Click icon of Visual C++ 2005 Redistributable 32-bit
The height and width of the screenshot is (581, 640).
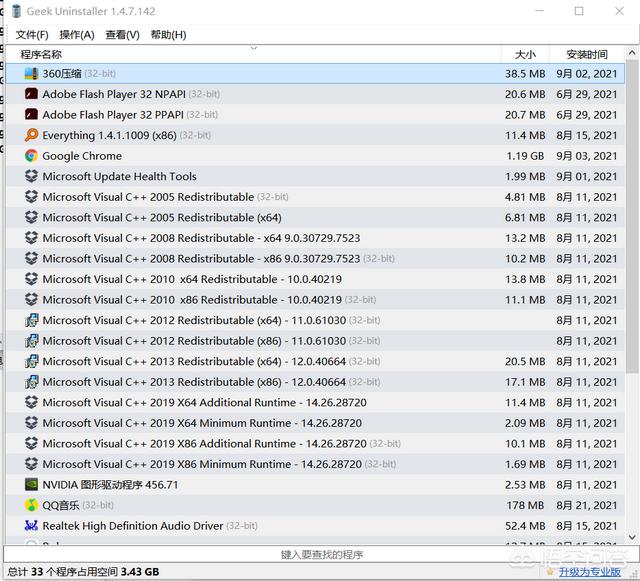[31, 197]
